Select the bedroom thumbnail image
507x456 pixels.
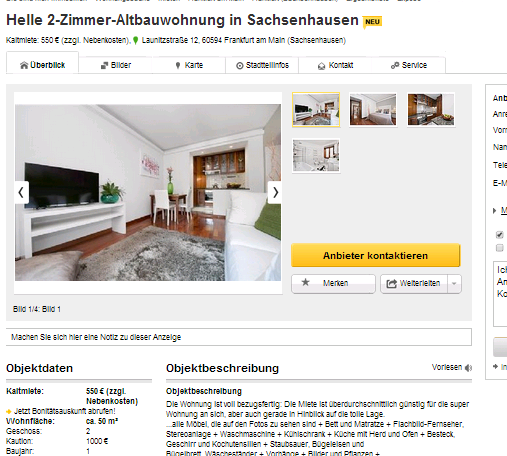coord(373,109)
